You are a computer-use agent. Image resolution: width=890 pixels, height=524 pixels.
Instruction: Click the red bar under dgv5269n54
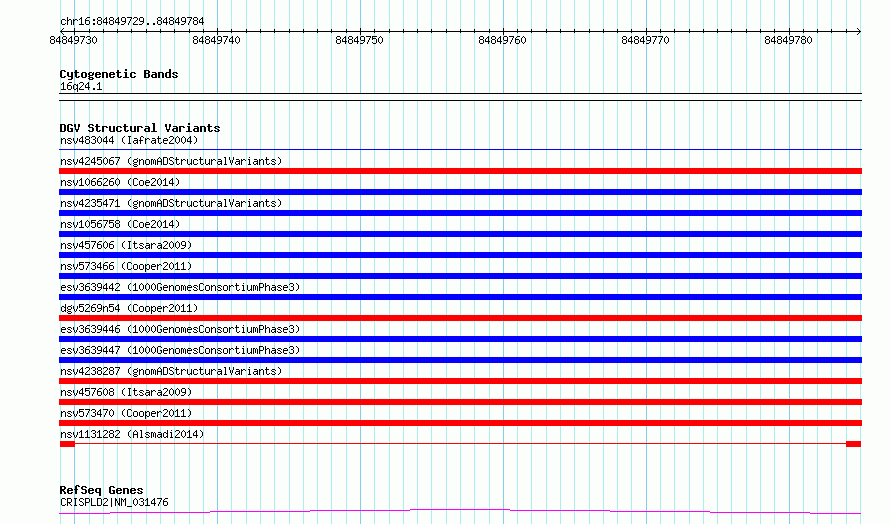tap(460, 318)
